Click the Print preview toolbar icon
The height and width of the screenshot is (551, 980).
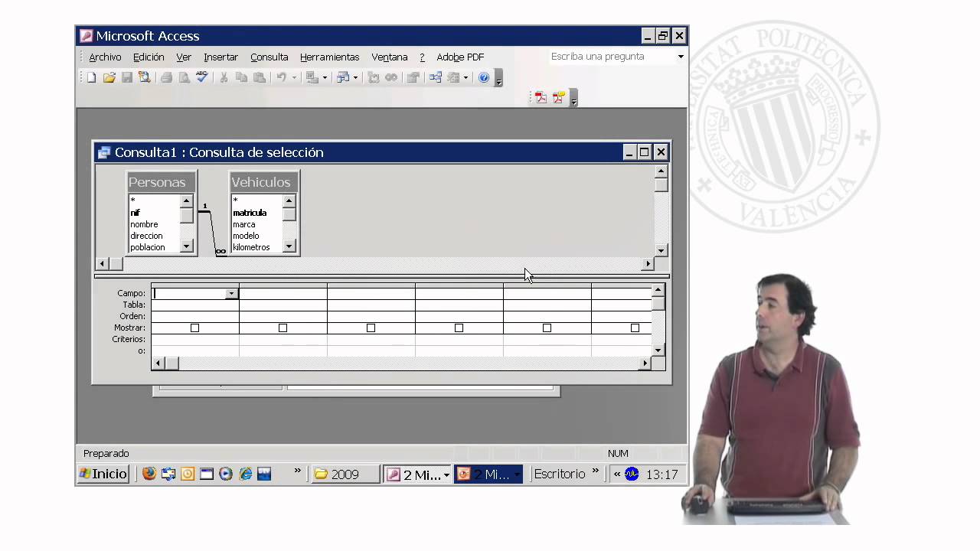coord(184,77)
